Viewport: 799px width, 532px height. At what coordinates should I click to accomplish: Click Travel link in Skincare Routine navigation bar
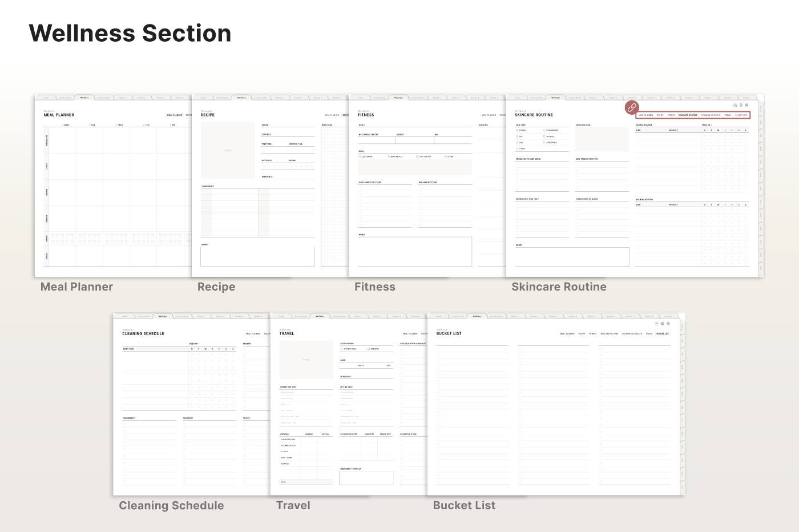(x=728, y=115)
